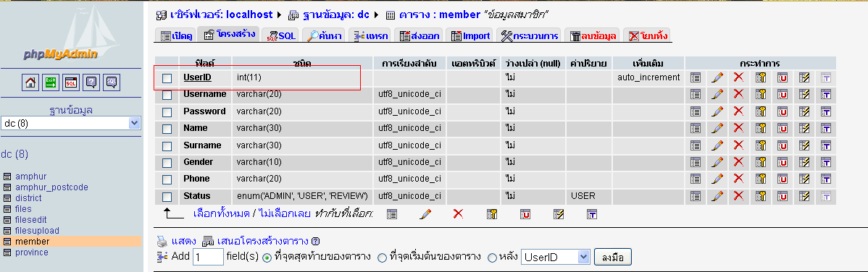Image resolution: width=868 pixels, height=272 pixels.
Task: Open the dc (8) database dropdown
Action: tap(71, 123)
